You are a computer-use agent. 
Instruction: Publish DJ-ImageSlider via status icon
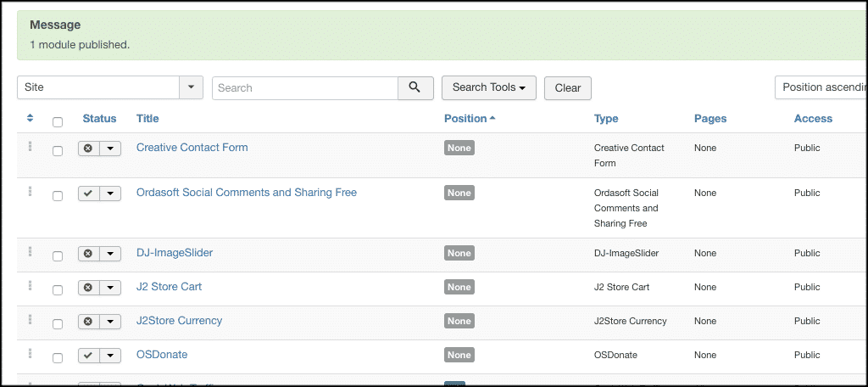pyautogui.click(x=88, y=254)
